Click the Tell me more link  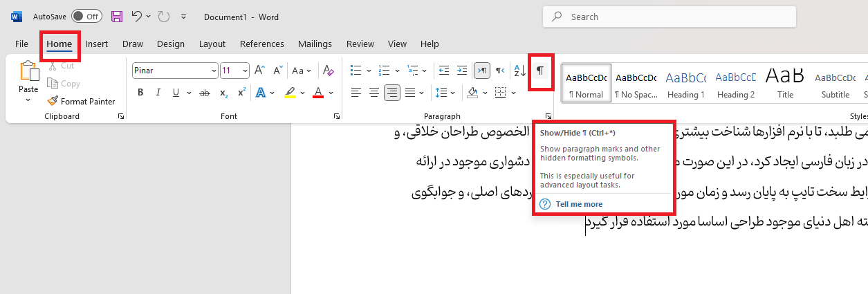(579, 204)
